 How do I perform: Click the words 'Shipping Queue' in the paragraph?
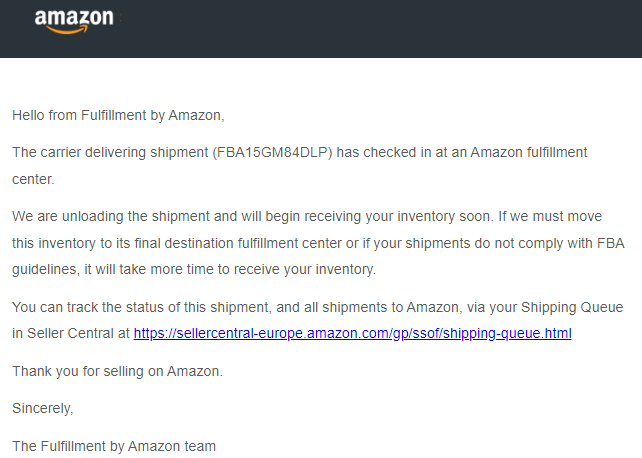pyautogui.click(x=572, y=307)
